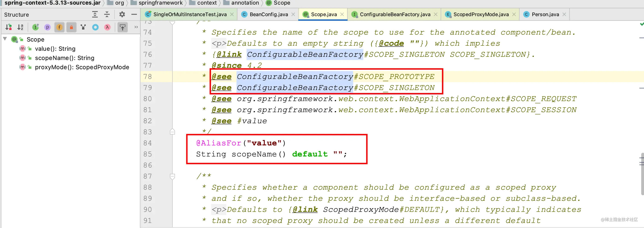The width and height of the screenshot is (644, 228).
Task: Select scopeName(): String in Structure tree
Action: (x=65, y=58)
